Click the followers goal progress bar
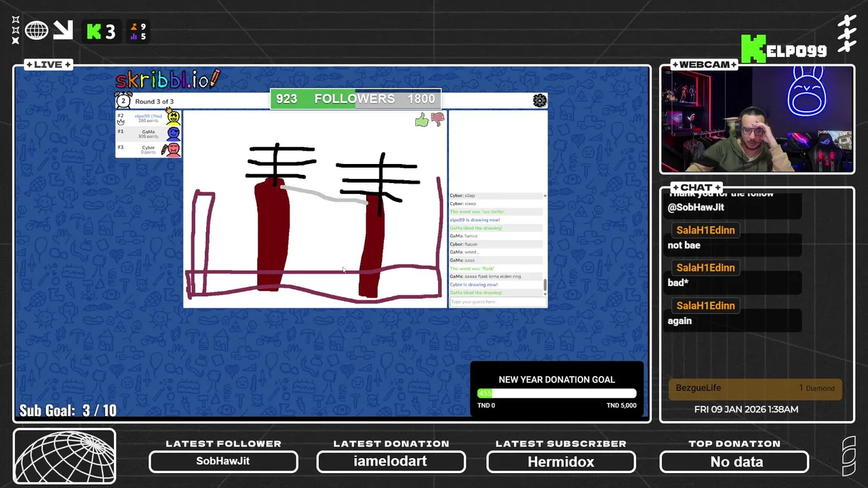The width and height of the screenshot is (868, 488). point(355,99)
